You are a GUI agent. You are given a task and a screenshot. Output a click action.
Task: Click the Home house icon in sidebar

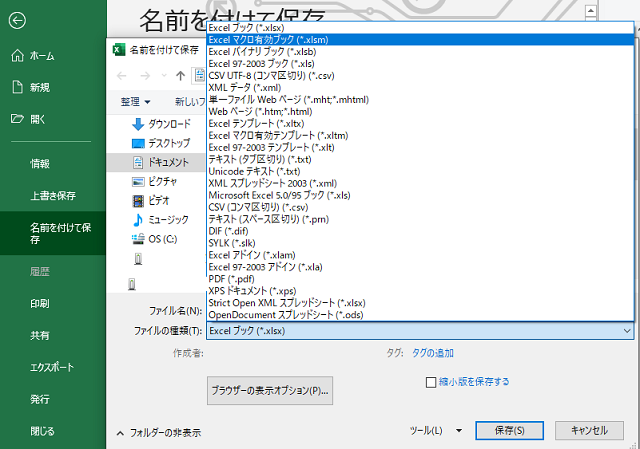click(x=17, y=55)
